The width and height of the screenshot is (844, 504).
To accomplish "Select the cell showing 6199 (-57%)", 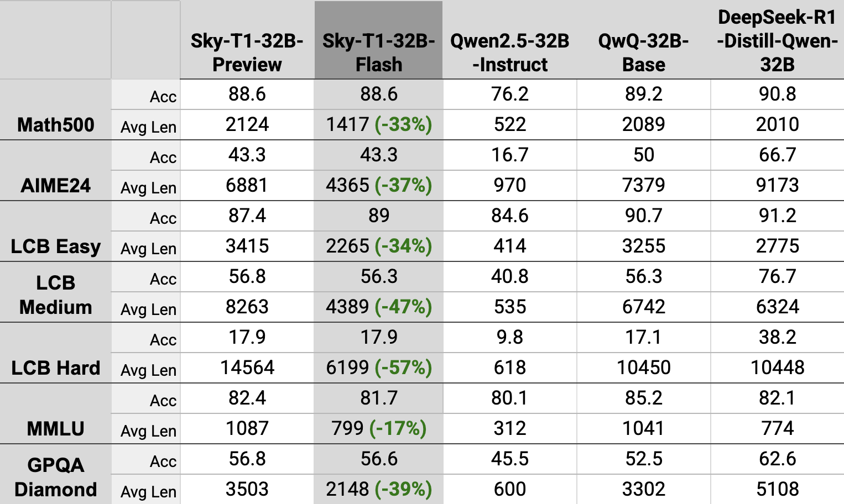I will 378,368.
